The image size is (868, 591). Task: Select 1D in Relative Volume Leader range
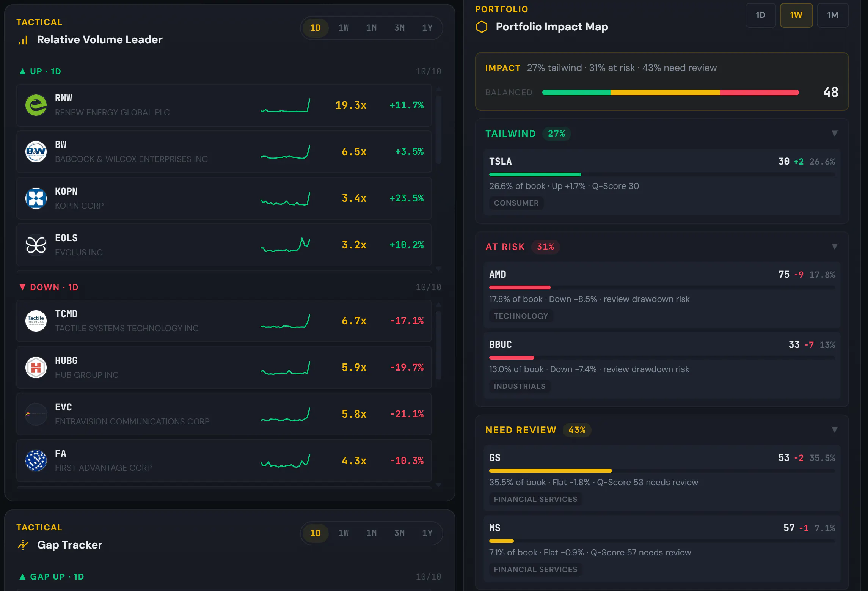(315, 28)
